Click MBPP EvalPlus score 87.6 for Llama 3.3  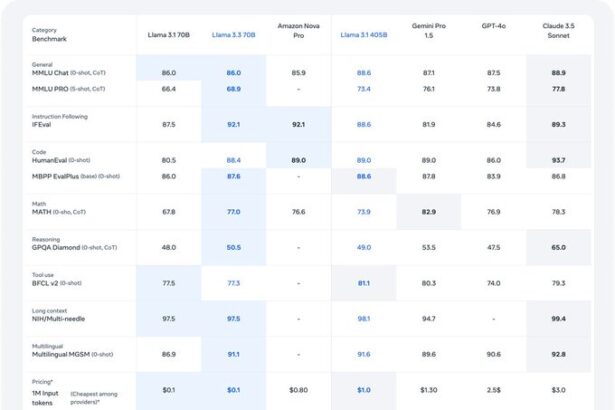[233, 176]
